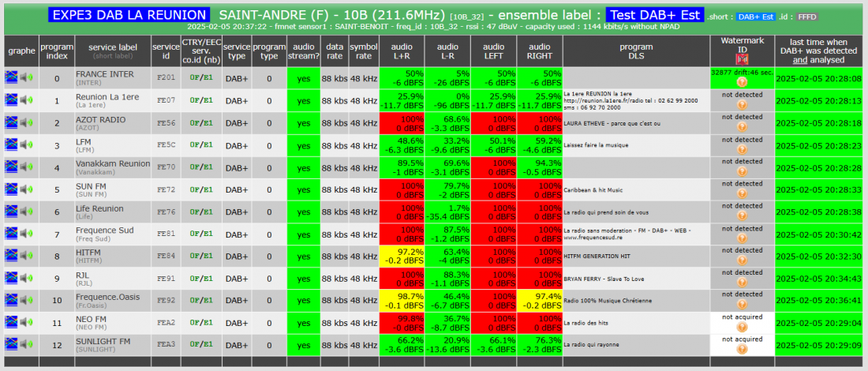This screenshot has height=371, width=868.
Task: Open the graph icon for FRANCE INTER
Action: coord(11,78)
